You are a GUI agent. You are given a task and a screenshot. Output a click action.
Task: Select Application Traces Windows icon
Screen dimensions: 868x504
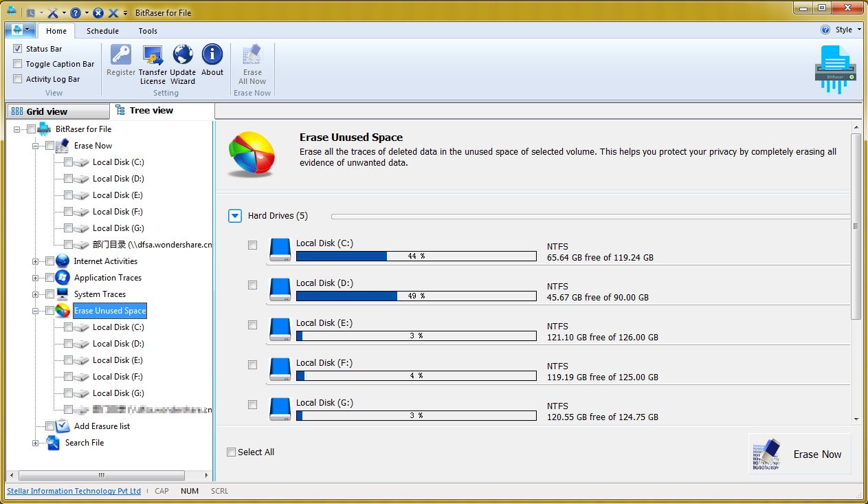[x=63, y=278]
